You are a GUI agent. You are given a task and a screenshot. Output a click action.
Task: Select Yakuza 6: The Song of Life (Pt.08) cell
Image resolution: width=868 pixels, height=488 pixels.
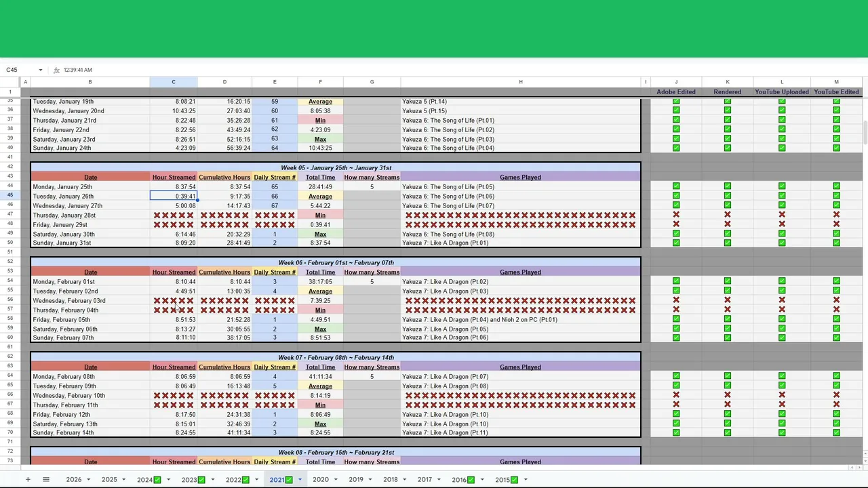tap(521, 234)
